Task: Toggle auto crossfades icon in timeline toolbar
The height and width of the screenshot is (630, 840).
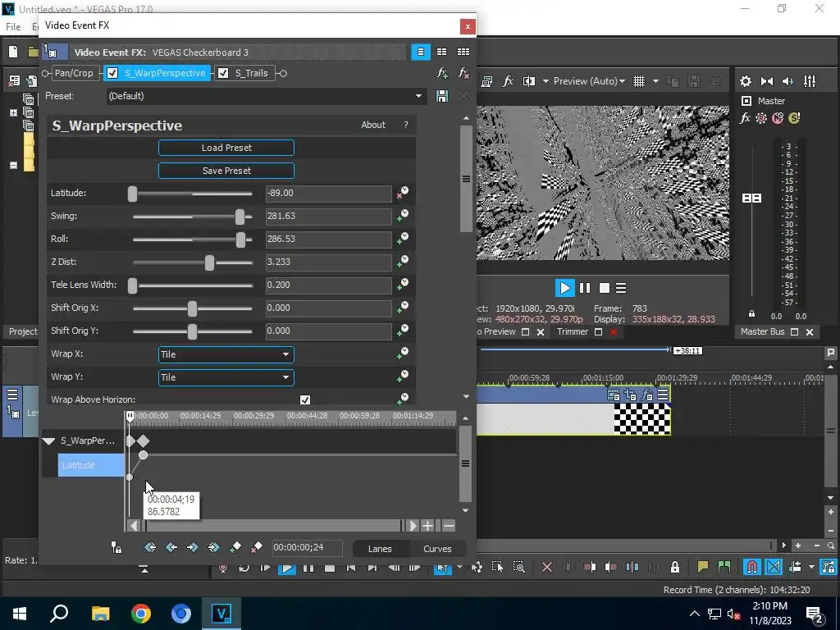Action: 774,567
